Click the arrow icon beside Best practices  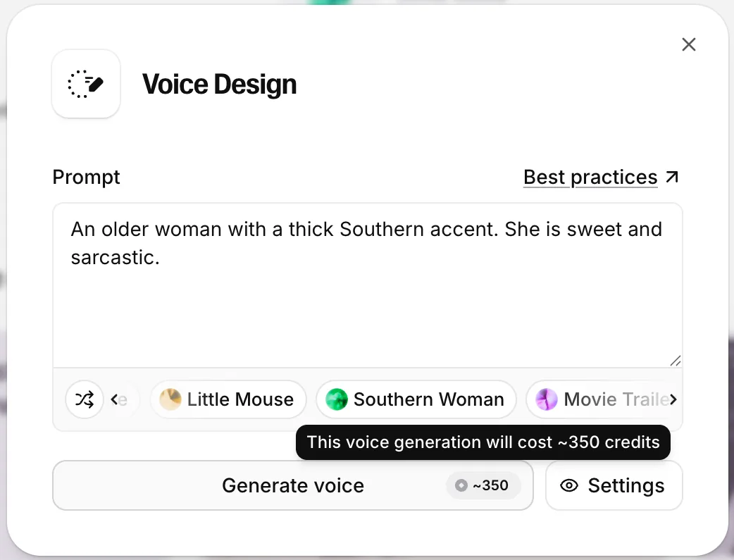pyautogui.click(x=672, y=177)
